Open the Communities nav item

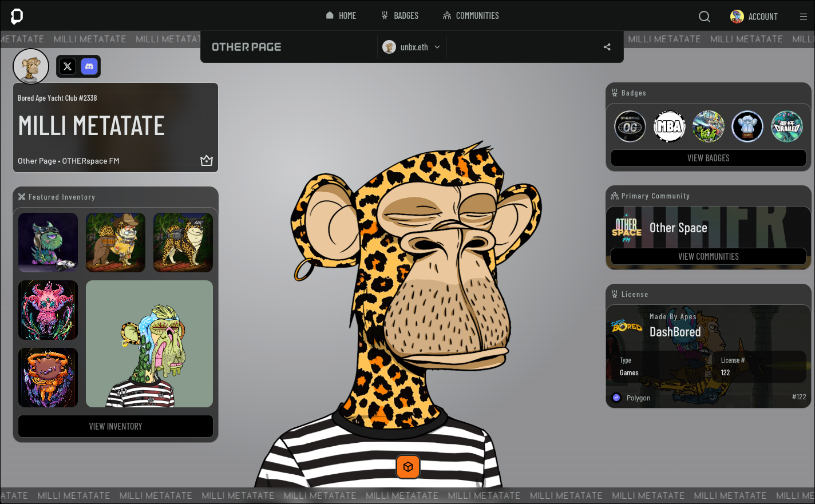pyautogui.click(x=471, y=15)
